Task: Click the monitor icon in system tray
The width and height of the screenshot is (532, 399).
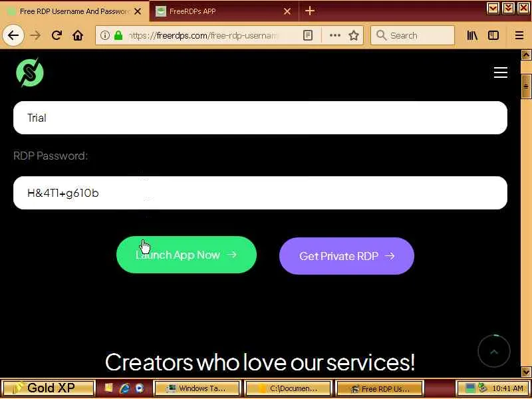Action: (x=470, y=388)
